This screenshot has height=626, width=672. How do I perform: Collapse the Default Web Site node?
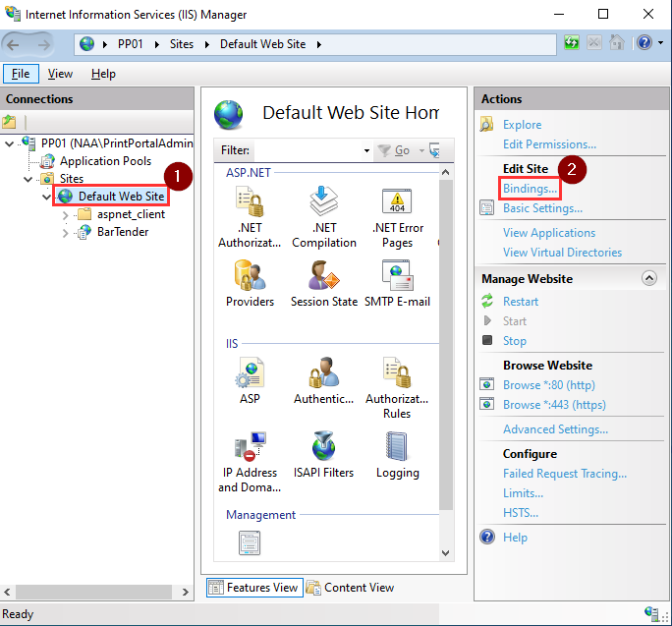coord(47,197)
